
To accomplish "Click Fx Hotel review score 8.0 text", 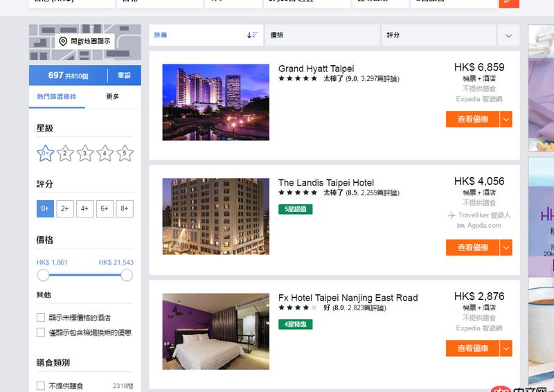I will click(x=339, y=308).
